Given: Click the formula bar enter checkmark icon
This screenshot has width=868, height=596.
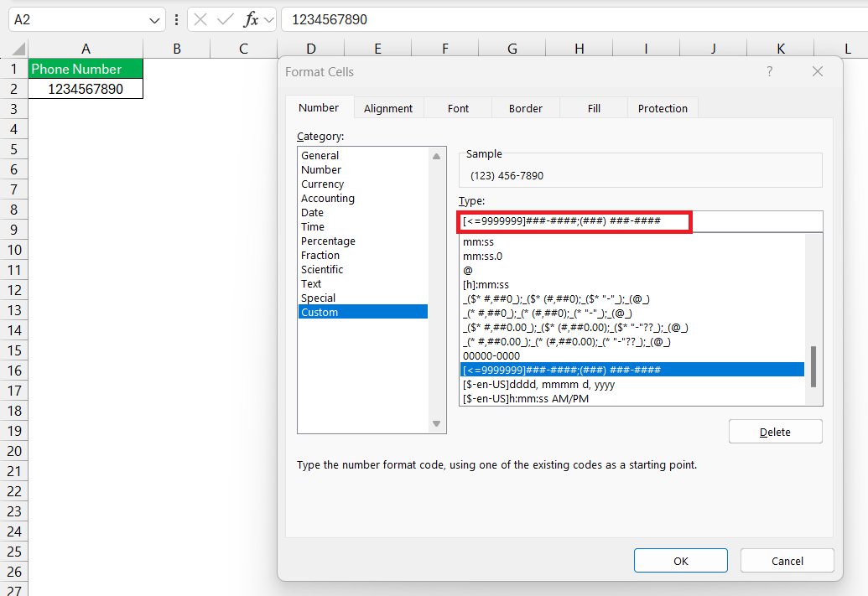Looking at the screenshot, I should pyautogui.click(x=225, y=20).
